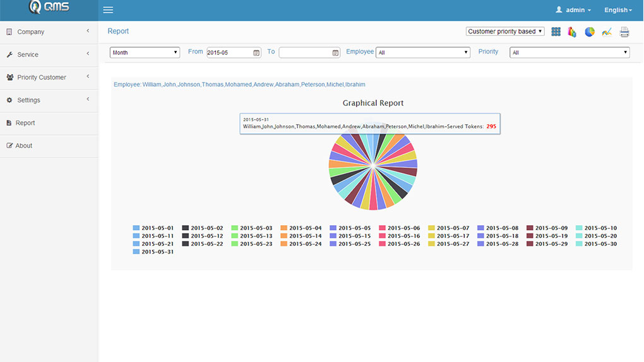The image size is (644, 362).
Task: Expand the Month period dropdown
Action: click(x=145, y=53)
